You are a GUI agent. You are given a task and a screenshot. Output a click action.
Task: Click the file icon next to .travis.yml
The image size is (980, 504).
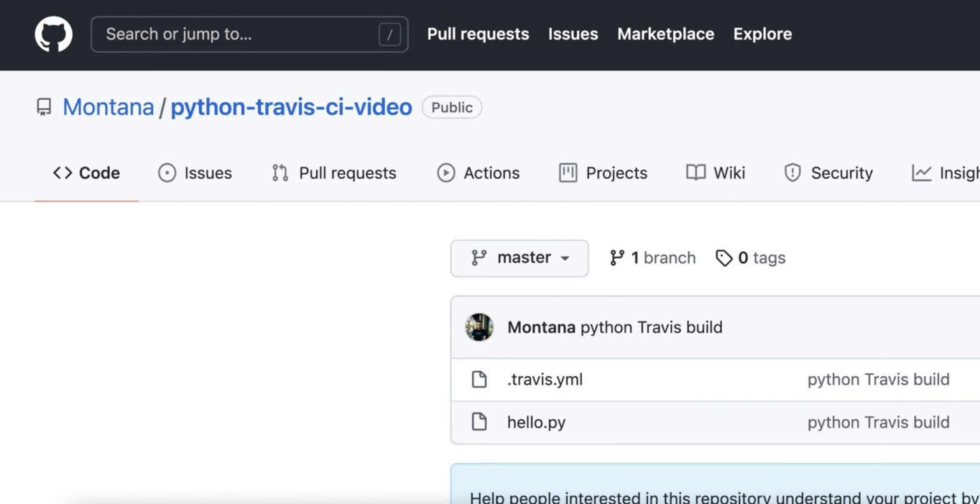pos(480,379)
